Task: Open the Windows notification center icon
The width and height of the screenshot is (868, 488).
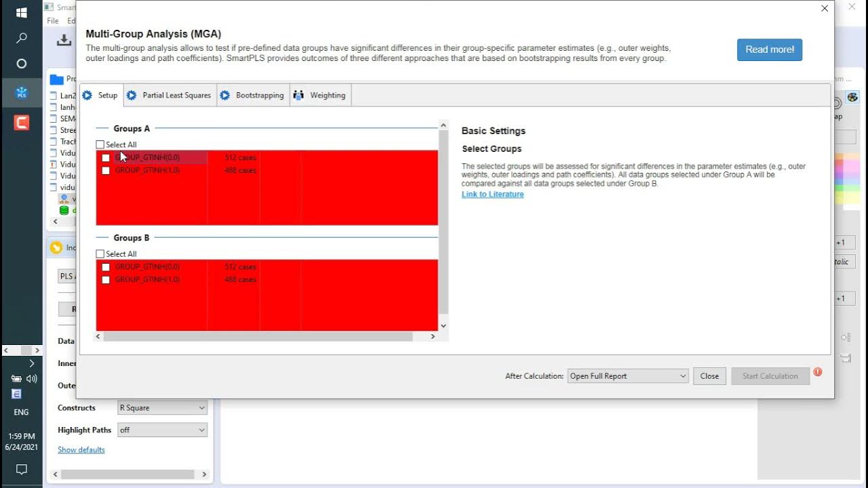Action: pyautogui.click(x=21, y=469)
